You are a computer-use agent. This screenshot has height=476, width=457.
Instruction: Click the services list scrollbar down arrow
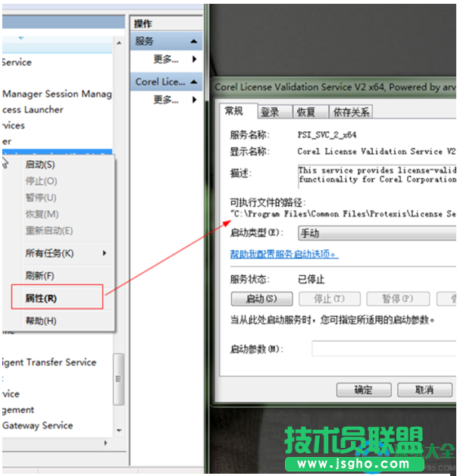pos(119,431)
